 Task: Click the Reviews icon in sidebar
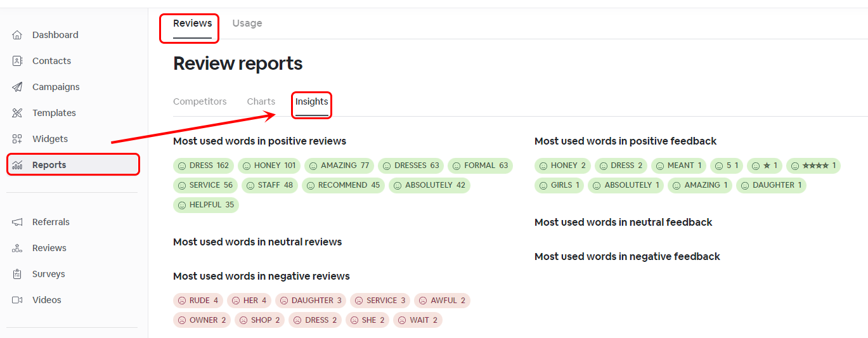(x=18, y=248)
